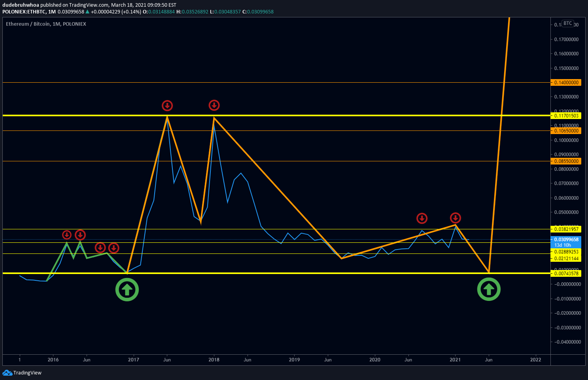The width and height of the screenshot is (588, 380).
Task: Click the 2016 label on time axis
Action: click(53, 360)
